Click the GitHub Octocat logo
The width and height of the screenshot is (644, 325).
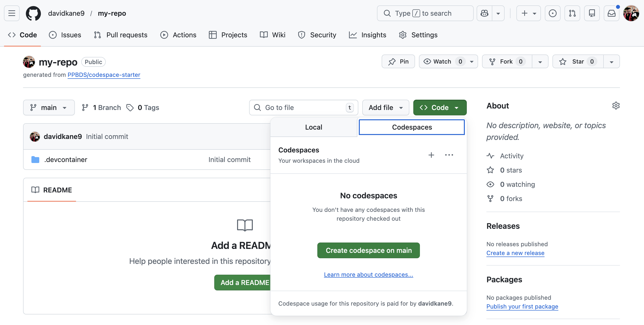click(33, 13)
